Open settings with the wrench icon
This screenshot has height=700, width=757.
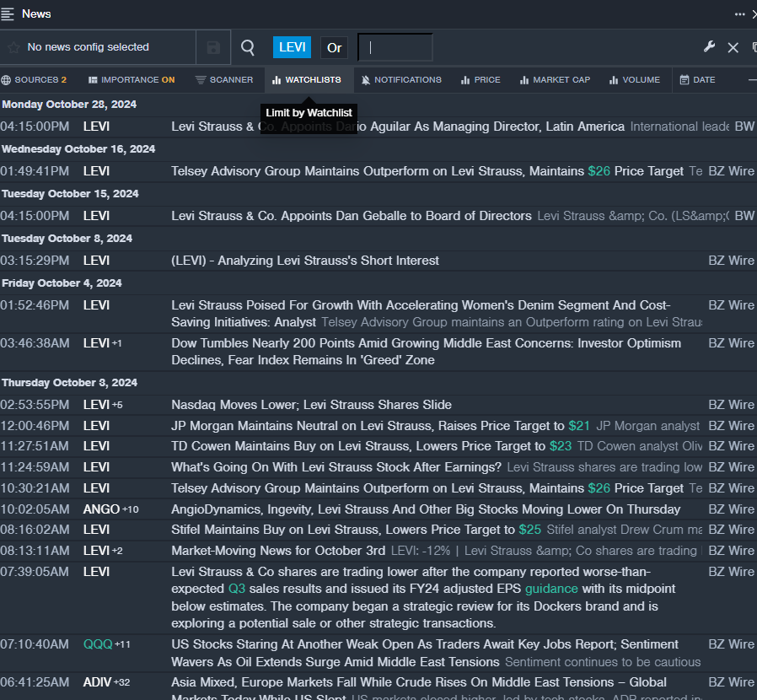[x=709, y=47]
